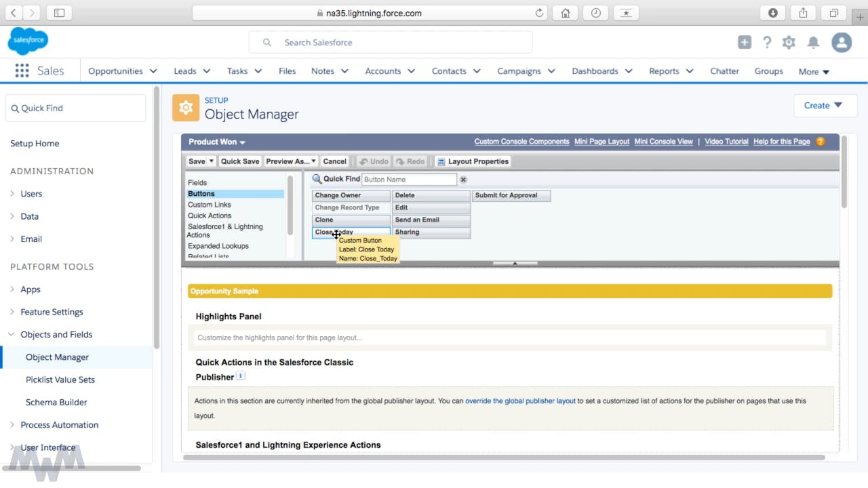Open the Help question mark icon

[767, 42]
